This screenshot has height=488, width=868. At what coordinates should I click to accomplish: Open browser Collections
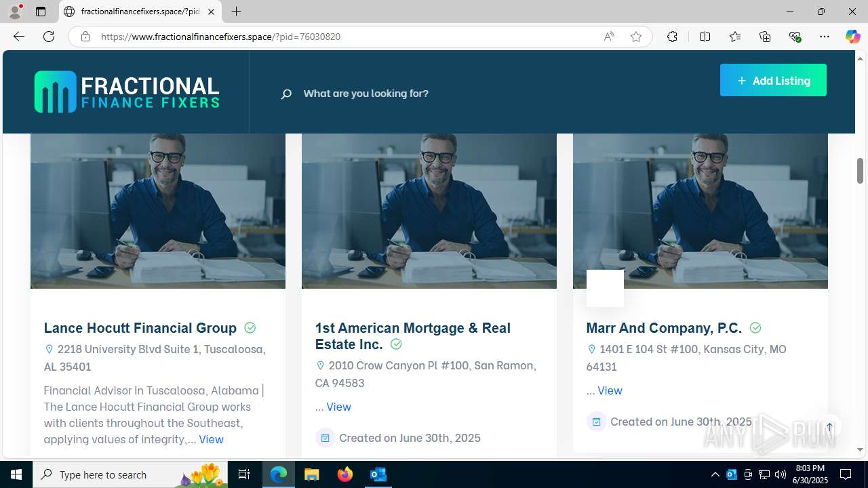765,37
